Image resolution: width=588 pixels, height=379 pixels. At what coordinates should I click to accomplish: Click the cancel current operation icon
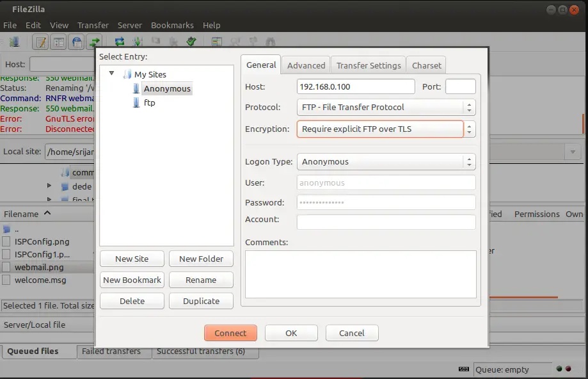click(x=155, y=41)
